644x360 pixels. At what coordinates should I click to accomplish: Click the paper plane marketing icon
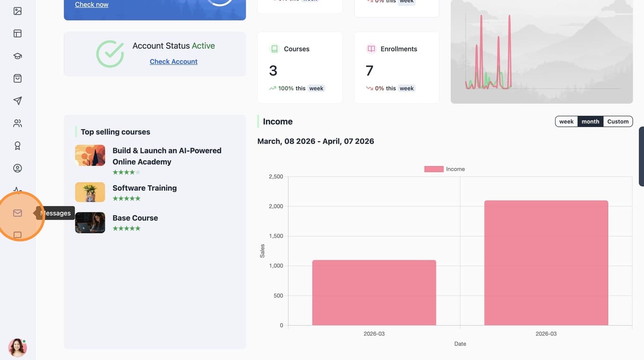(x=17, y=101)
